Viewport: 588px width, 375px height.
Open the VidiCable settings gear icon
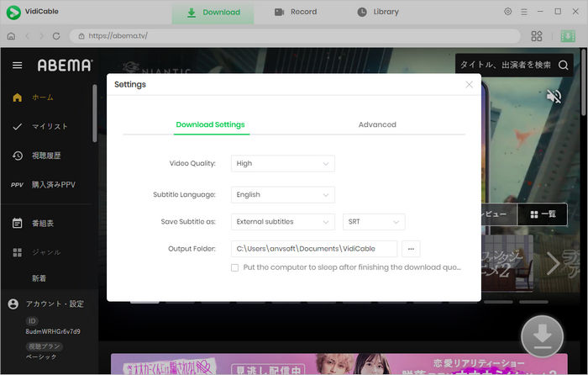(507, 12)
